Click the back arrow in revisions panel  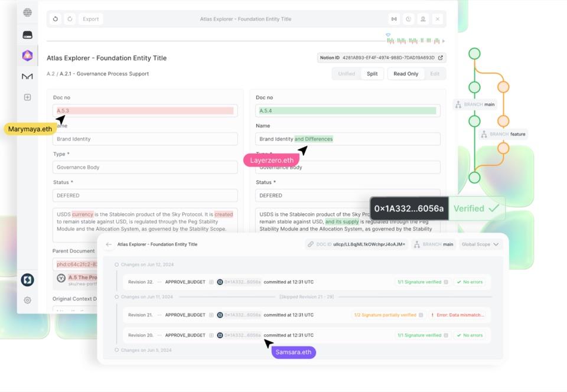tap(109, 244)
